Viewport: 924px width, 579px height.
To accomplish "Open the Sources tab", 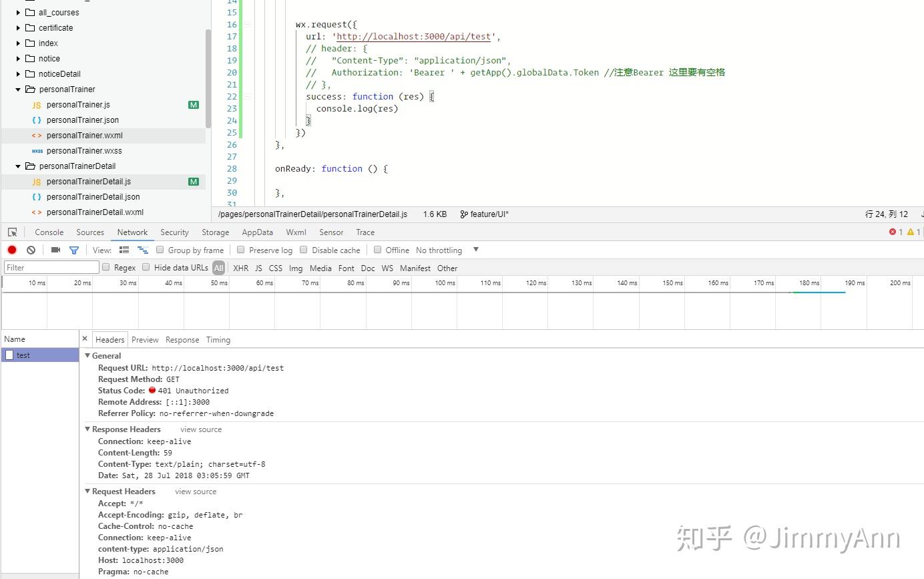I will tap(90, 232).
